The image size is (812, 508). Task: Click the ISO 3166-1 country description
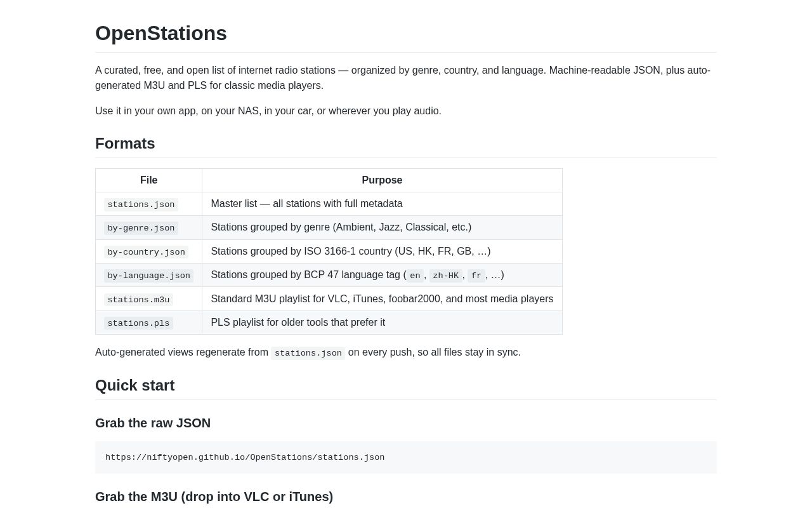tap(382, 251)
